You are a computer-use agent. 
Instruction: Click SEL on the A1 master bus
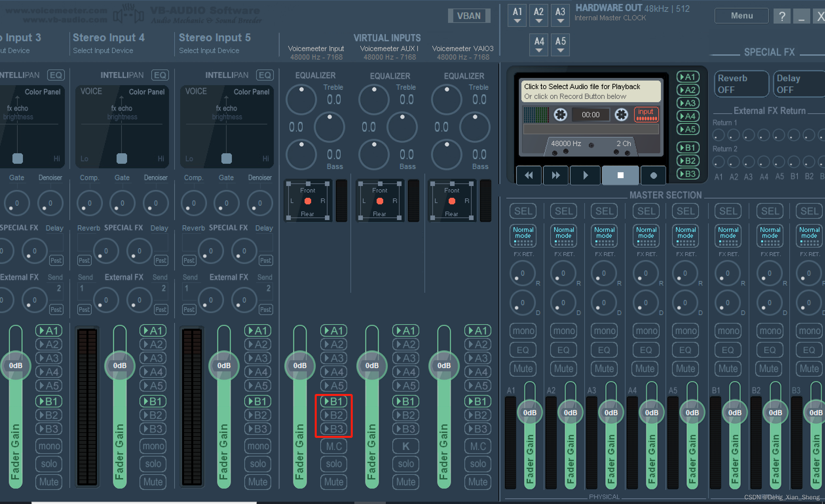[523, 211]
